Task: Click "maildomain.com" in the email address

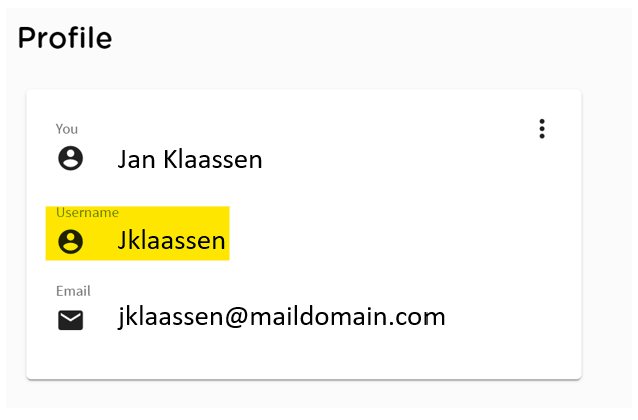Action: pyautogui.click(x=347, y=316)
